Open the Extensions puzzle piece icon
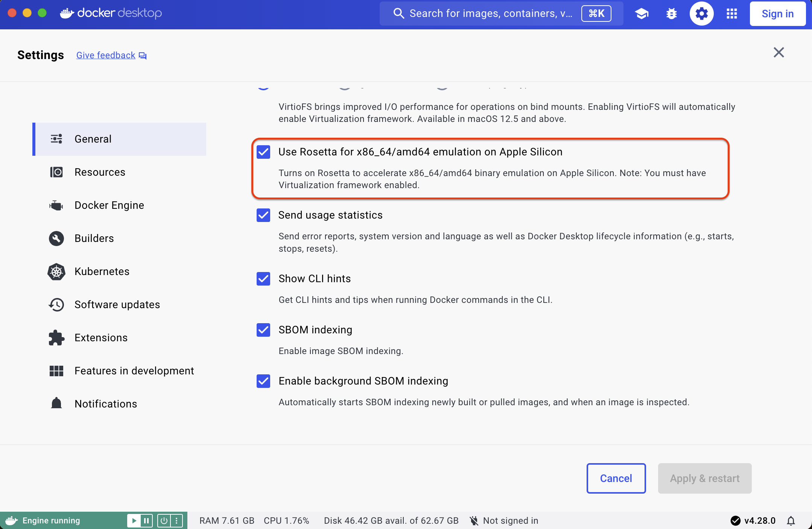812x529 pixels. coord(56,337)
